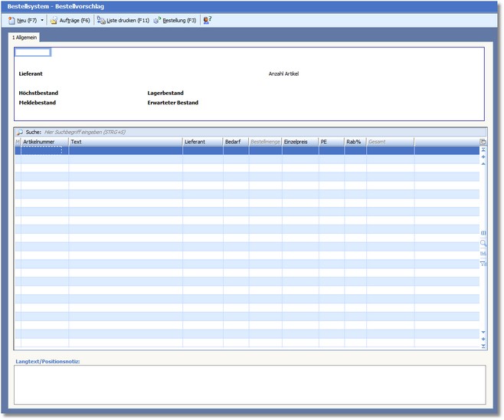Click the column layout icon on grid sidebar

point(483,232)
